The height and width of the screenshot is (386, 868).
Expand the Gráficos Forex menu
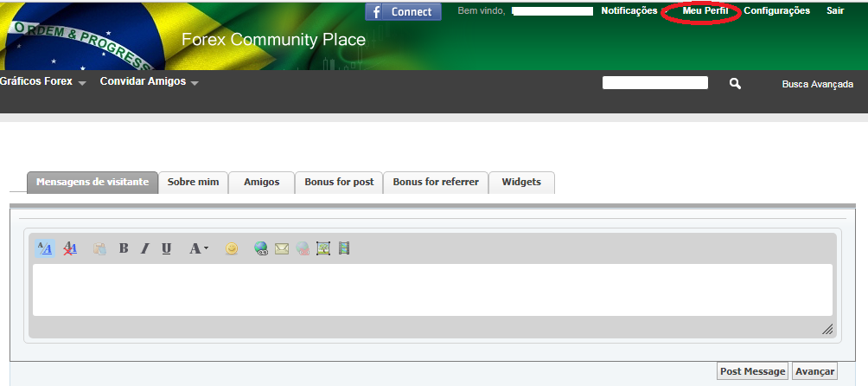coord(43,82)
